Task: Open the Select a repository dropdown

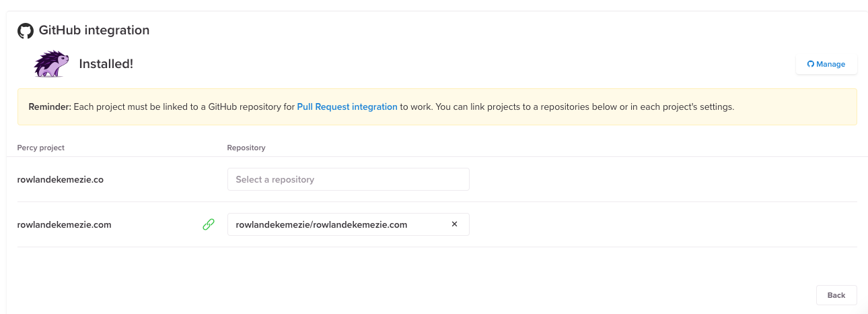Action: pos(348,179)
